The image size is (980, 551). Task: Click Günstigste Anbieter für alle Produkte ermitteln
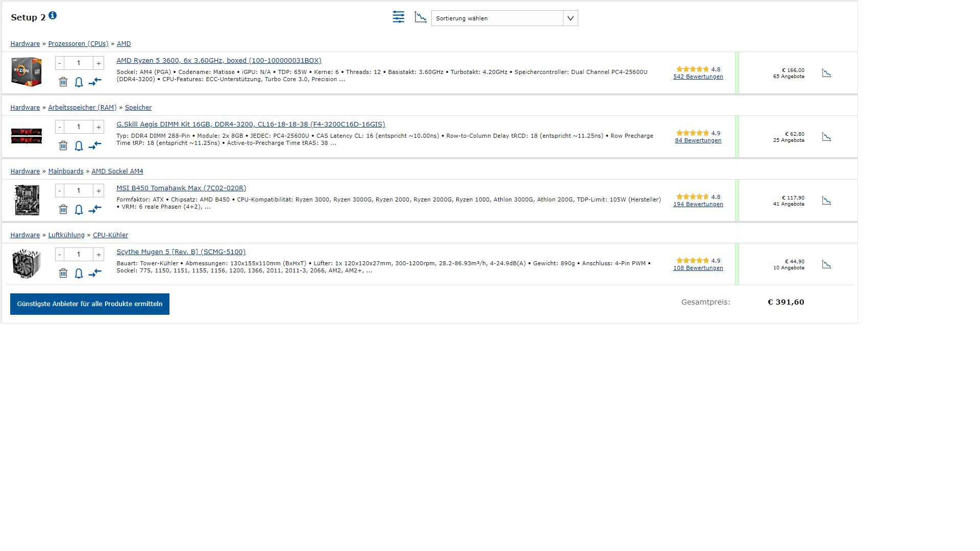(x=90, y=304)
